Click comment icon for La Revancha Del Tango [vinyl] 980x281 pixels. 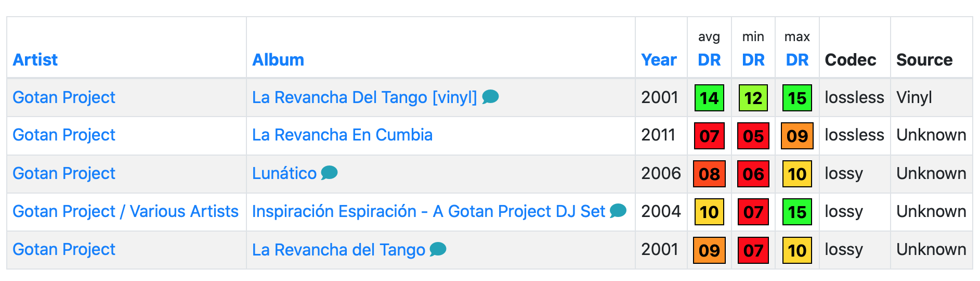(x=490, y=96)
